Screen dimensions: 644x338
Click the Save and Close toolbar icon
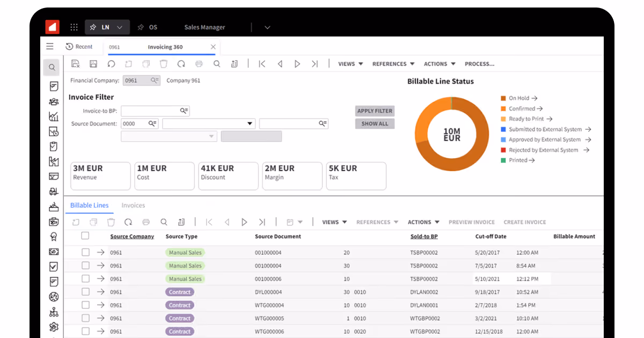[x=75, y=64]
